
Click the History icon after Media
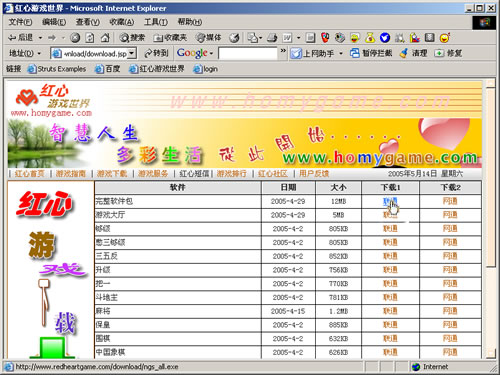234,38
